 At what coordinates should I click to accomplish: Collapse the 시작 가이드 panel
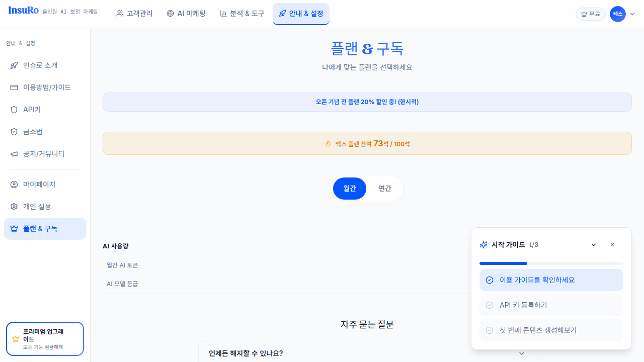[594, 245]
